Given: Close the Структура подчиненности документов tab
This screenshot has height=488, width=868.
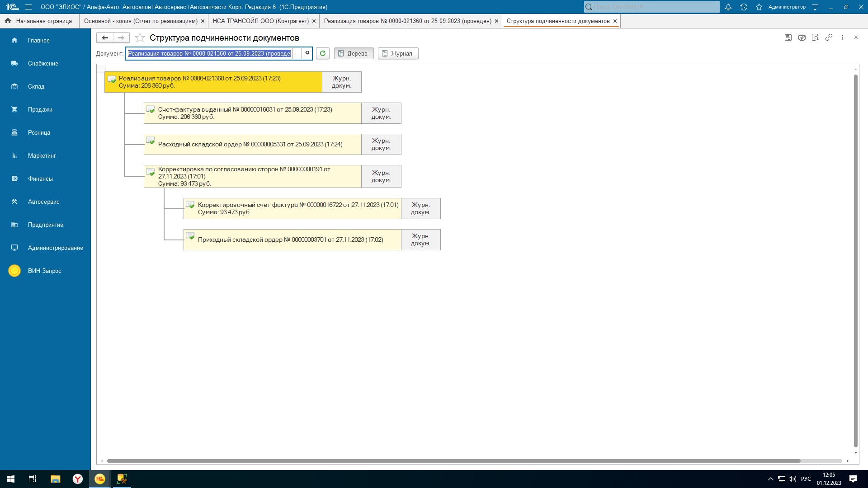Looking at the screenshot, I should [x=615, y=21].
